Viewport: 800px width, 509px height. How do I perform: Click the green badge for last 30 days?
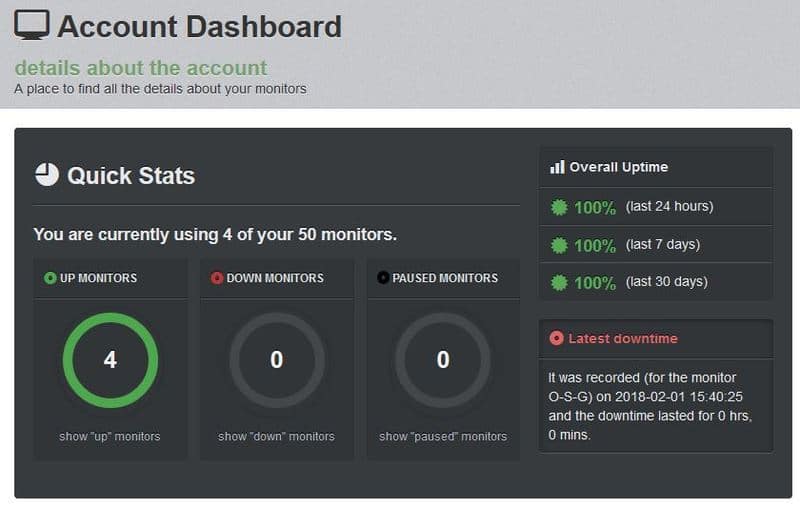(559, 283)
